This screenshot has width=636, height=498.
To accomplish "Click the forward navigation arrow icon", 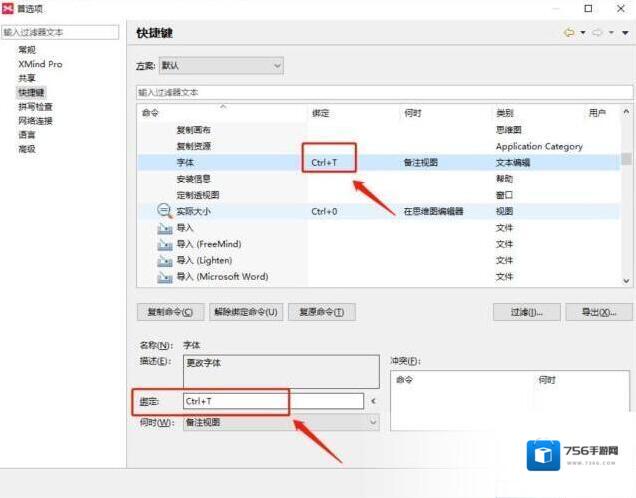I will click(x=596, y=33).
